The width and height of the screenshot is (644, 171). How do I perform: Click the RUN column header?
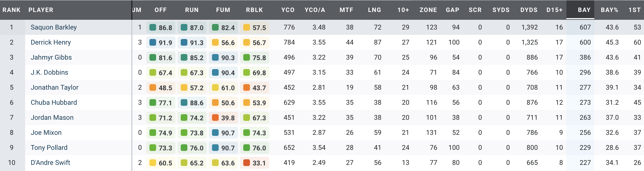(x=192, y=10)
